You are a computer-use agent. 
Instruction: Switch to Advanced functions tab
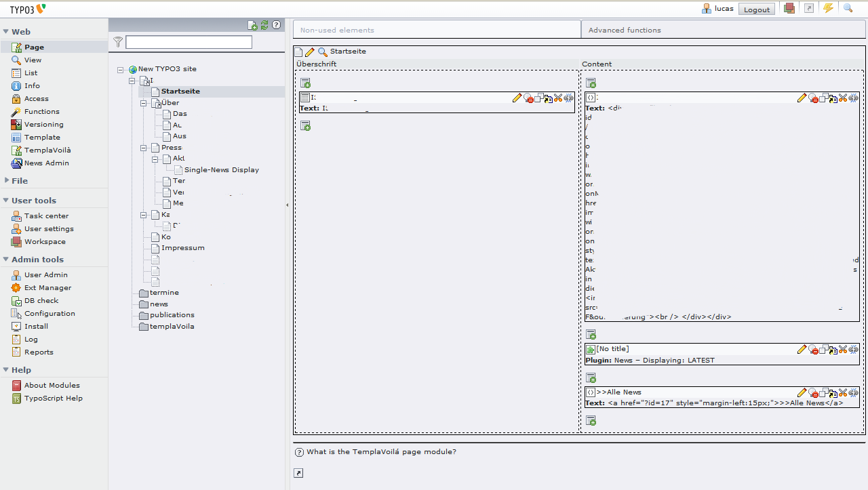[x=723, y=30]
